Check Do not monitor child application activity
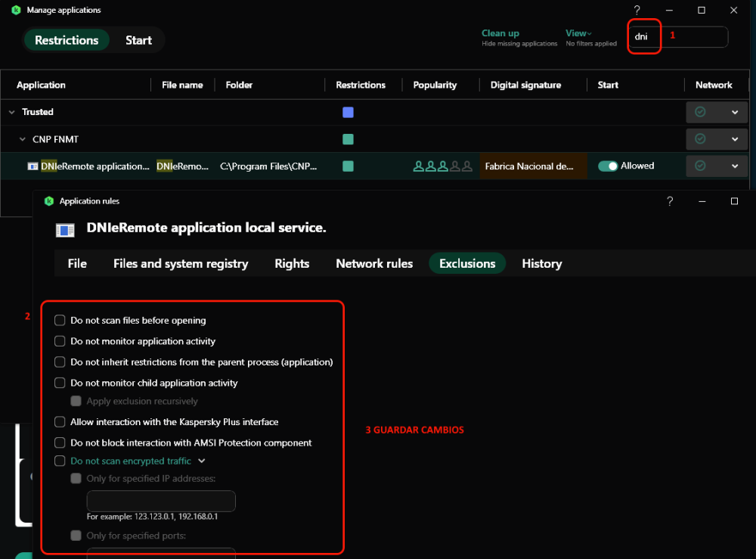The image size is (756, 559). pyautogui.click(x=60, y=383)
